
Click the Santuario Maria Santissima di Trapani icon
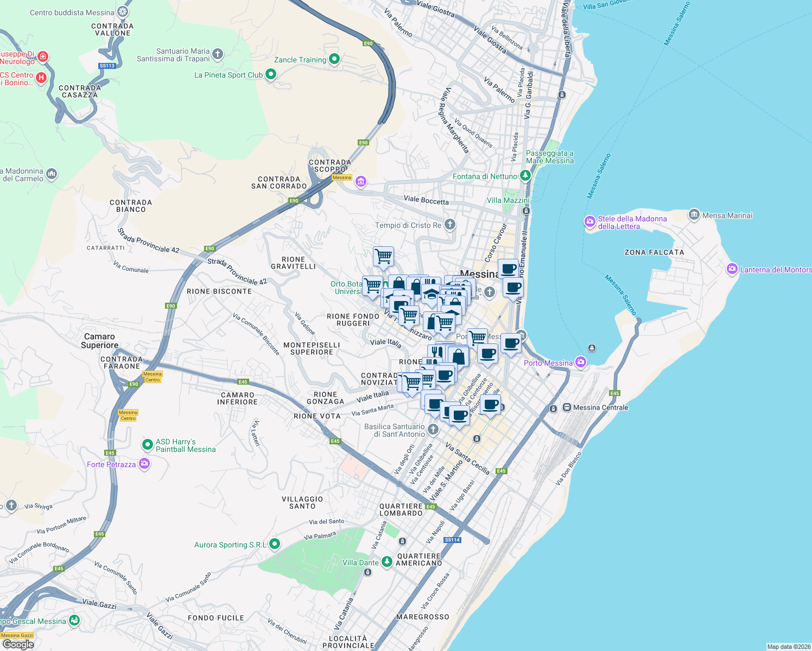217,54
